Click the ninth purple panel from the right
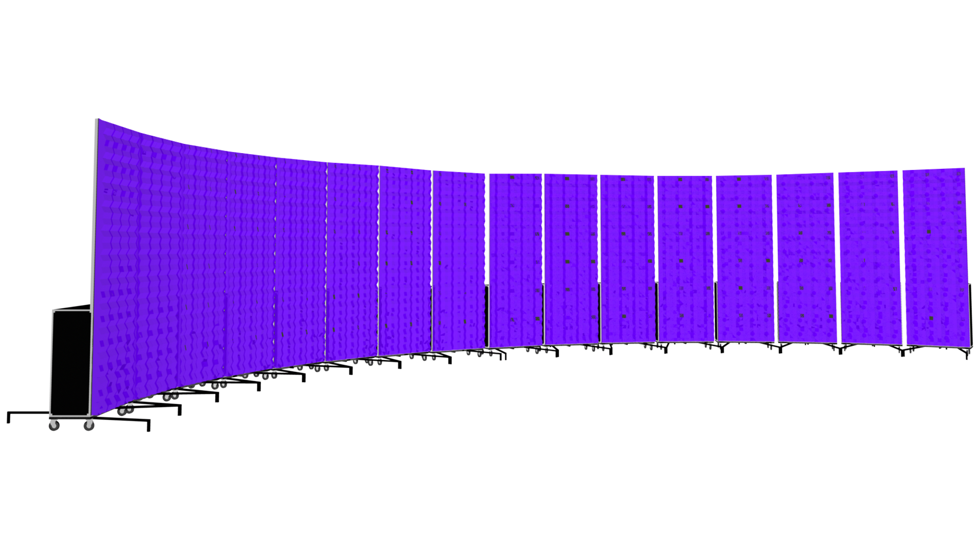Screen dimensions: 980x551 tap(458, 230)
